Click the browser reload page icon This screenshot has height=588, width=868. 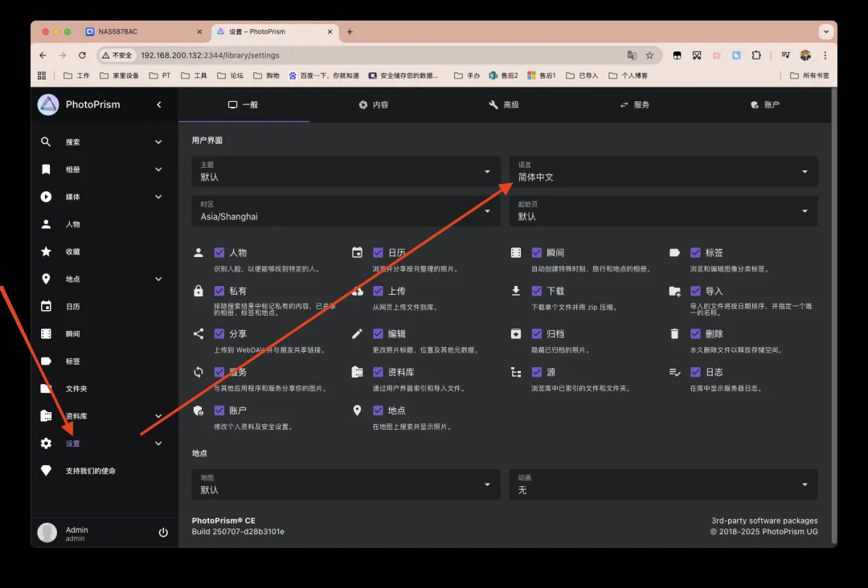point(82,55)
